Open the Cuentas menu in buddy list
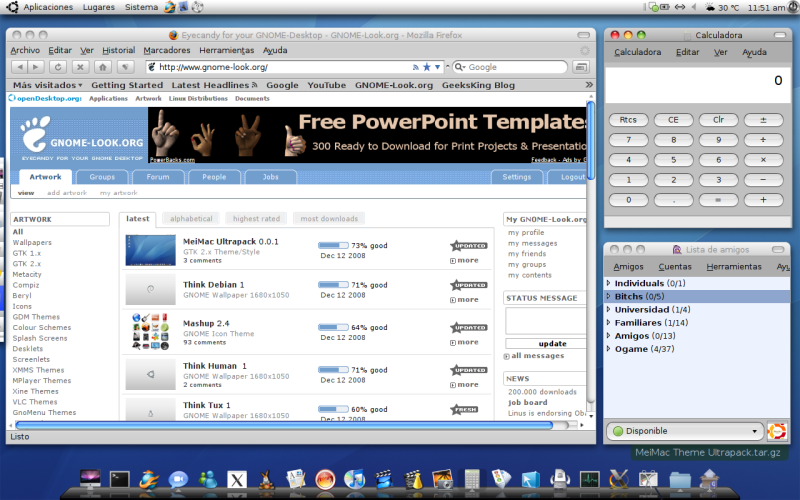This screenshot has width=800, height=500. (674, 266)
